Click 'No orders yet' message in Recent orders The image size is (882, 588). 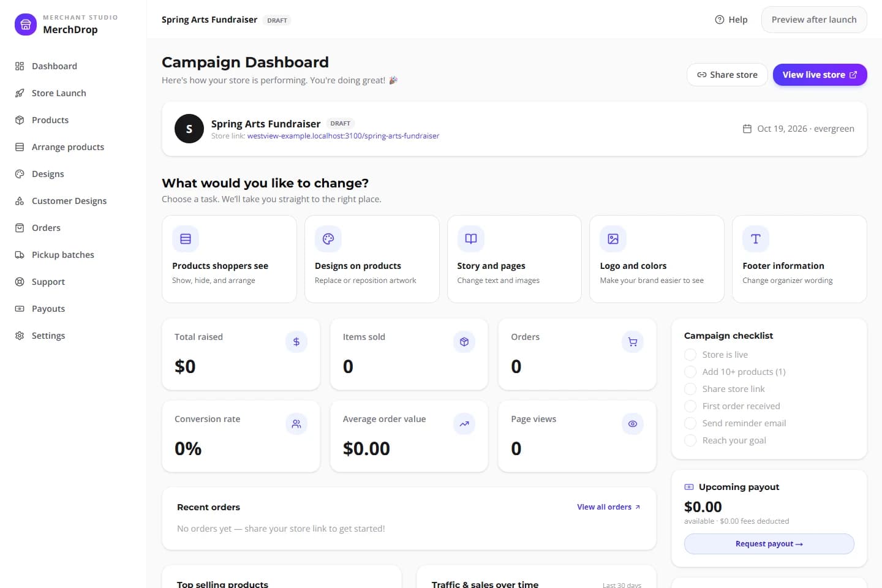pos(281,529)
